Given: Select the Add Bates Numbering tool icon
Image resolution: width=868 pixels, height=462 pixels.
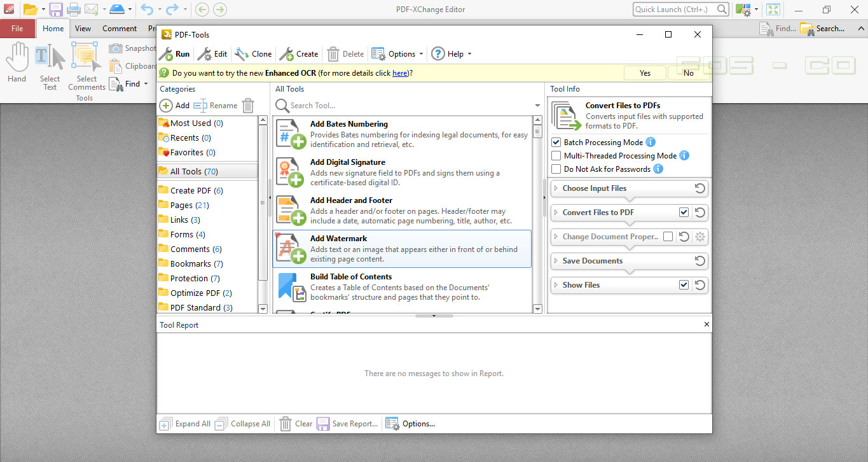Looking at the screenshot, I should 291,134.
